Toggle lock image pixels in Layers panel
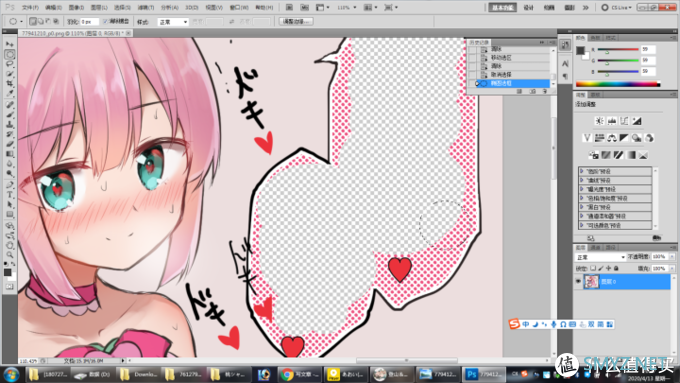Screen dimensions: 680x383 point(601,268)
